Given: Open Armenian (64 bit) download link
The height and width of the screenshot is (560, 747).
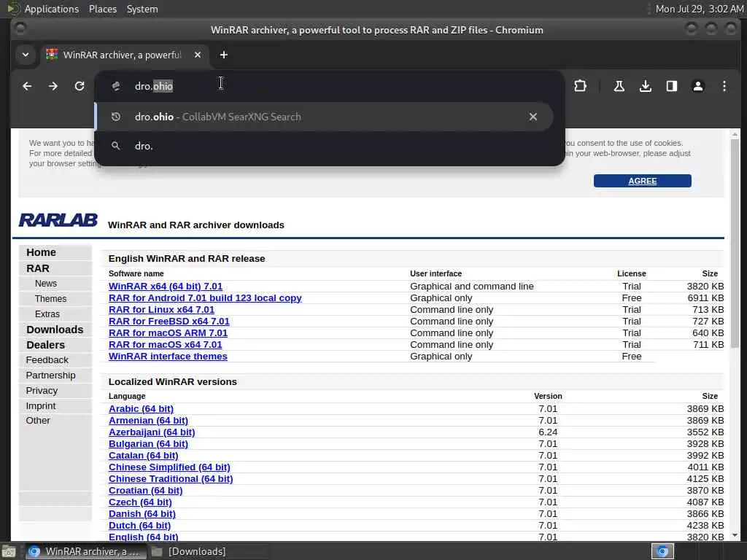Looking at the screenshot, I should 148,421.
